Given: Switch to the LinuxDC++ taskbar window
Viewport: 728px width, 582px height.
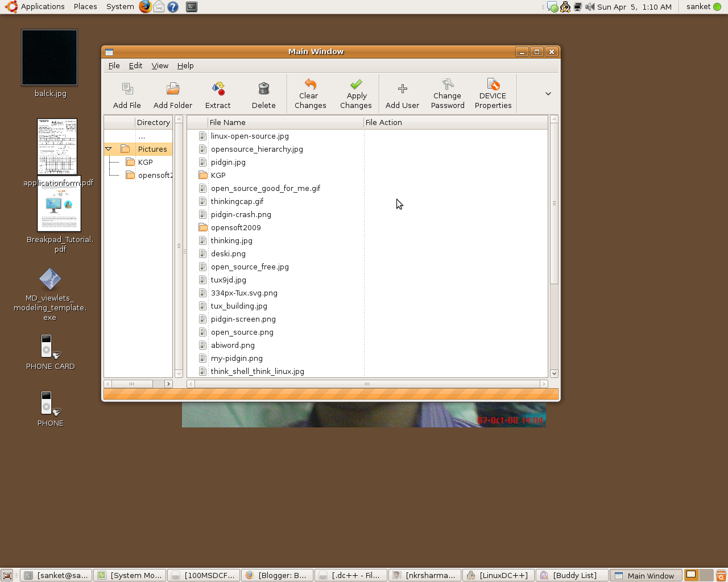Looking at the screenshot, I should point(499,576).
